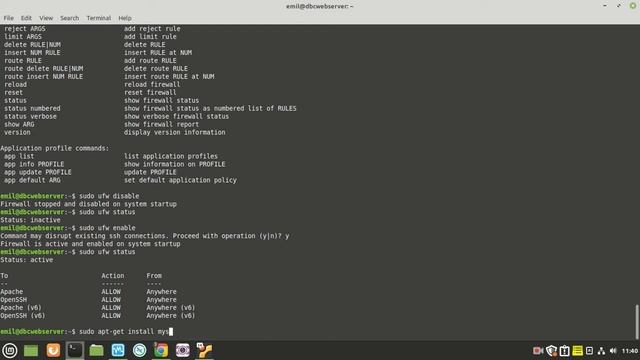Image resolution: width=640 pixels, height=360 pixels.
Task: Open the File menu
Action: [x=9, y=18]
